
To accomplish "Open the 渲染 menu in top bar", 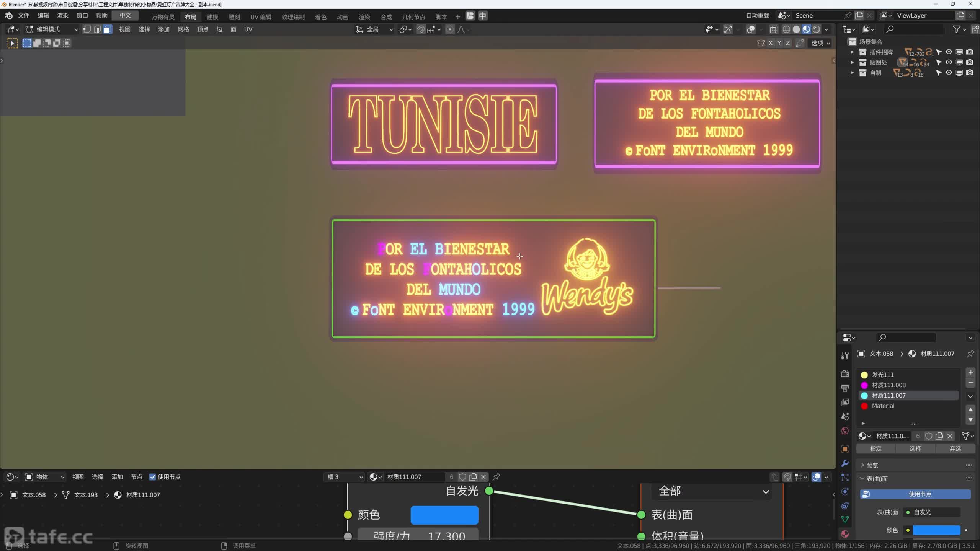I will pyautogui.click(x=63, y=16).
